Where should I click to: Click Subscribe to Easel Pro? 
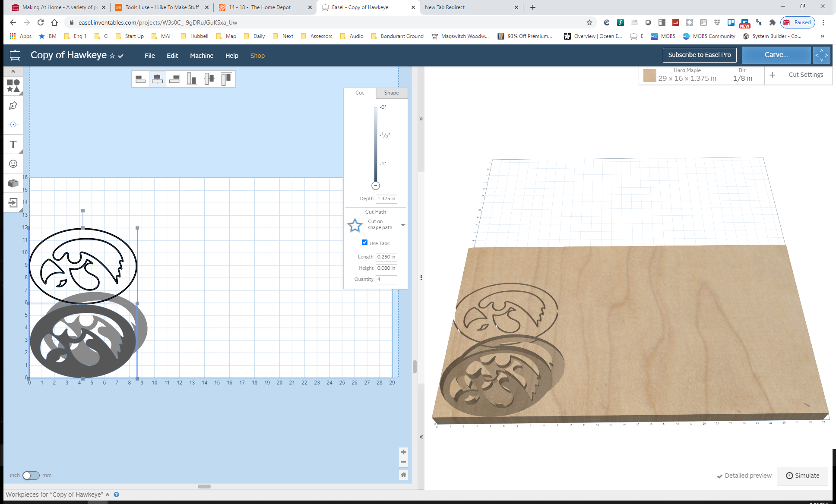pyautogui.click(x=699, y=55)
